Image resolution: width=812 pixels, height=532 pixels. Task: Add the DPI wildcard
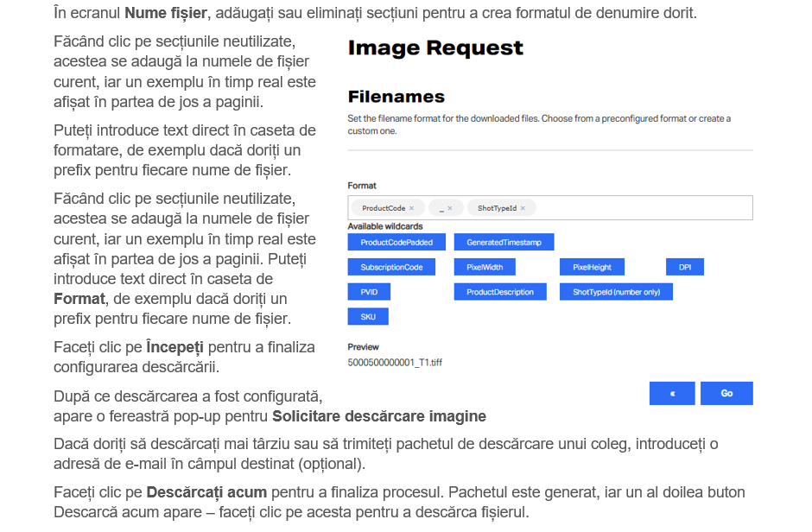684,268
